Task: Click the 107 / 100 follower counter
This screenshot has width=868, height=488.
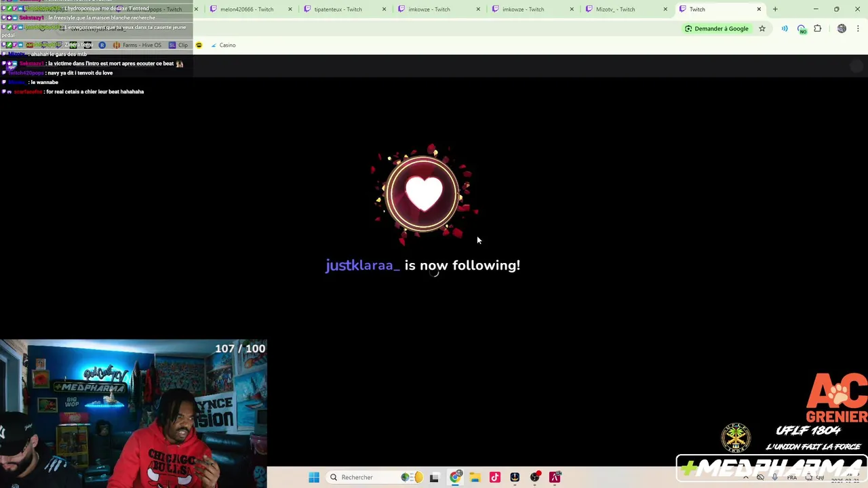Action: point(240,348)
